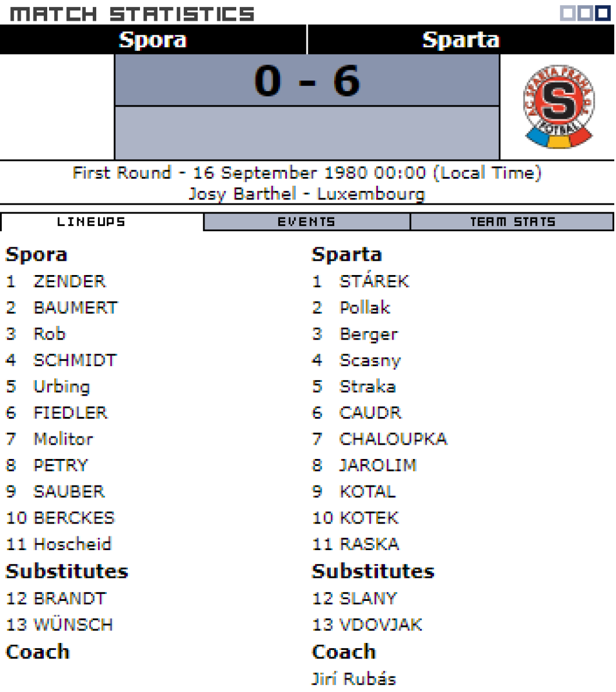Switch to the Events tab
The image size is (616, 692).
tap(307, 222)
